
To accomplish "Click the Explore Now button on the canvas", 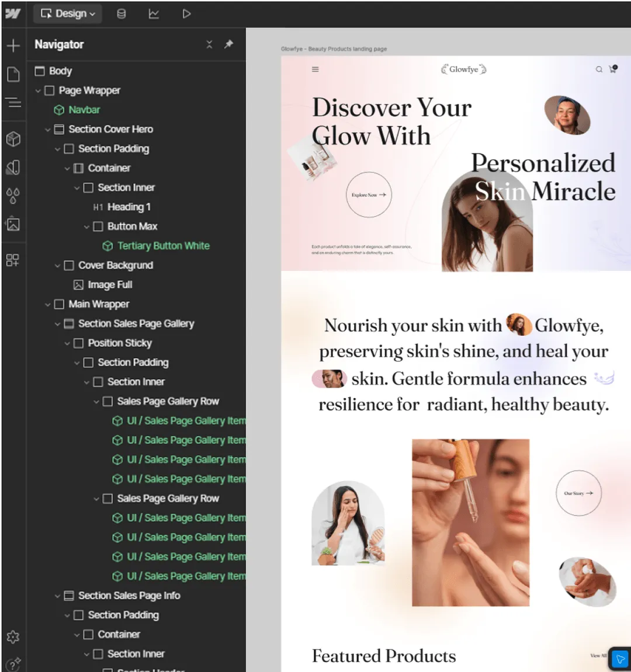I will [x=369, y=195].
